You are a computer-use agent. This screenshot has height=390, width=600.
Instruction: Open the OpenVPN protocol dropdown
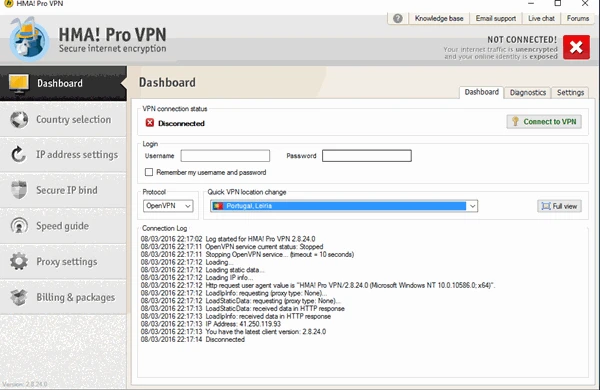point(168,206)
